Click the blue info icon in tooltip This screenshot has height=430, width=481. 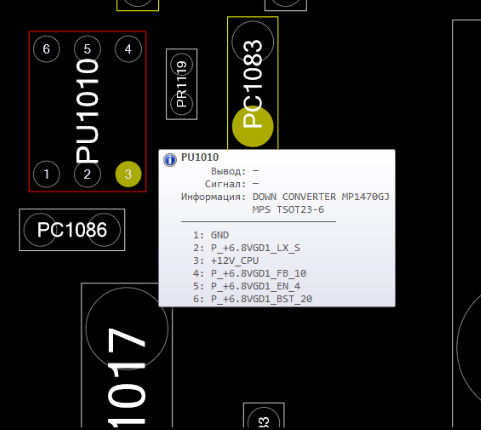(170, 160)
